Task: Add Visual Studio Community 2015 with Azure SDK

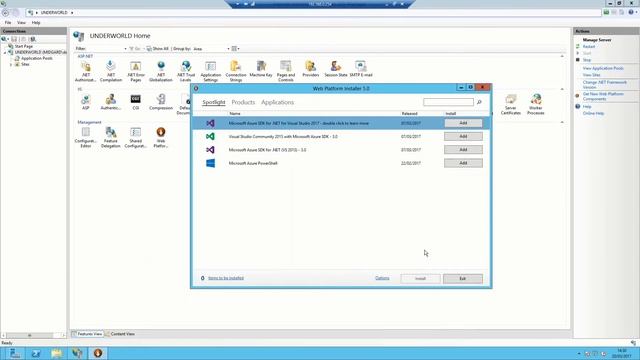Action: click(463, 136)
